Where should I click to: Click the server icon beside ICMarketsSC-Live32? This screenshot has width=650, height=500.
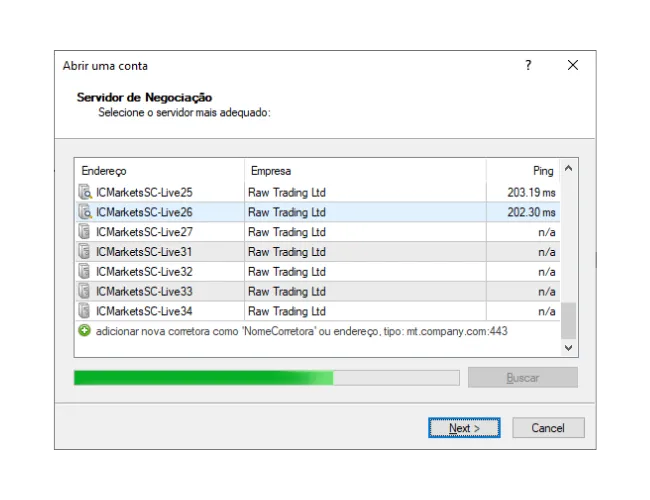[x=85, y=272]
